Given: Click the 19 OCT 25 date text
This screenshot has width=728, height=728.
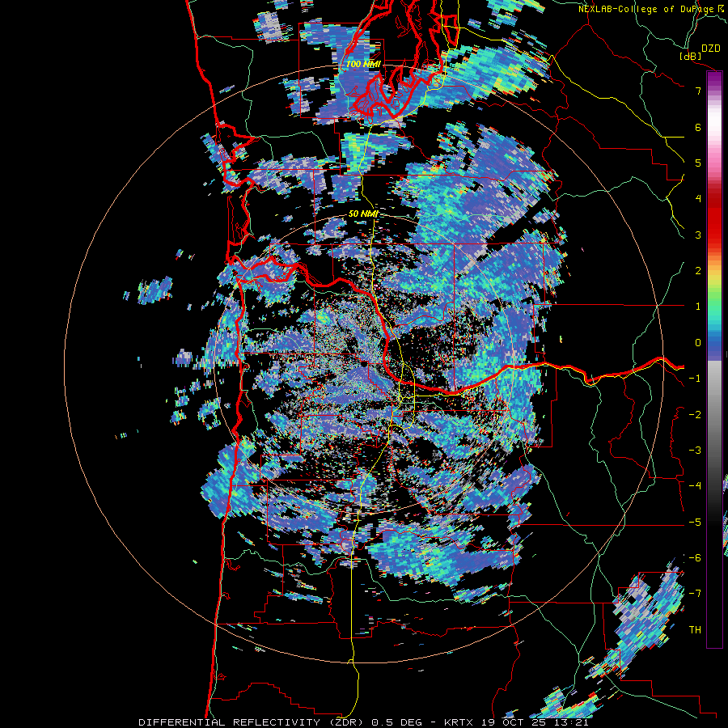Looking at the screenshot, I should (x=514, y=722).
